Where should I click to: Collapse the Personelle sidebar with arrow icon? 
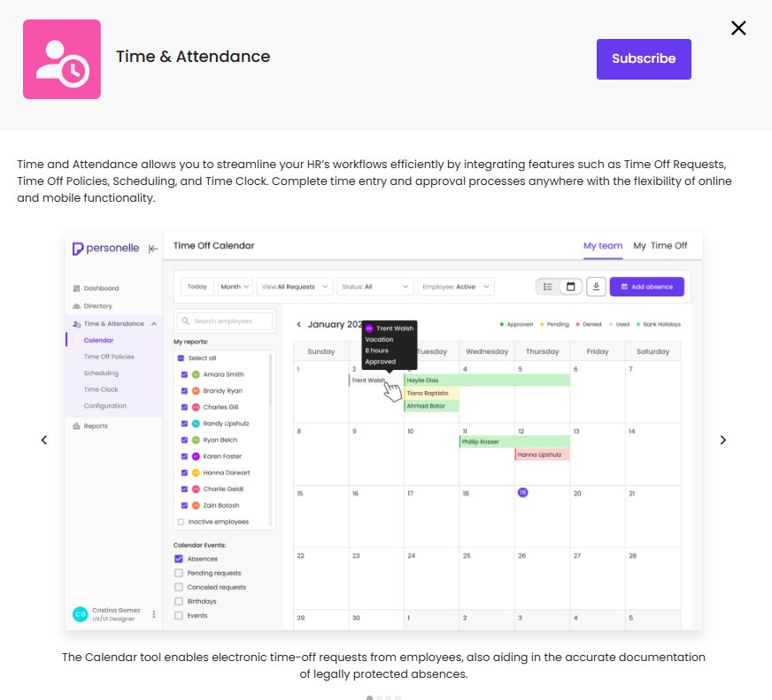coord(153,249)
